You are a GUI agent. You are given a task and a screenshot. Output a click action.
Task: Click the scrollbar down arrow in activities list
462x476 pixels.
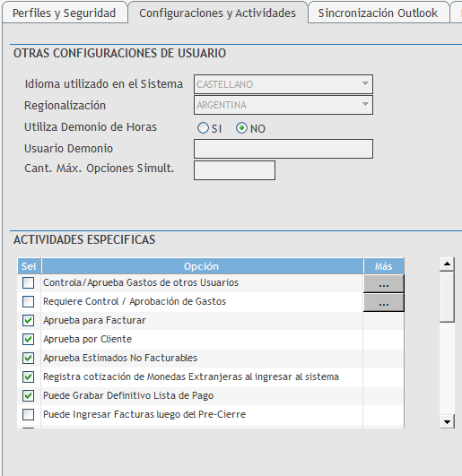447,421
